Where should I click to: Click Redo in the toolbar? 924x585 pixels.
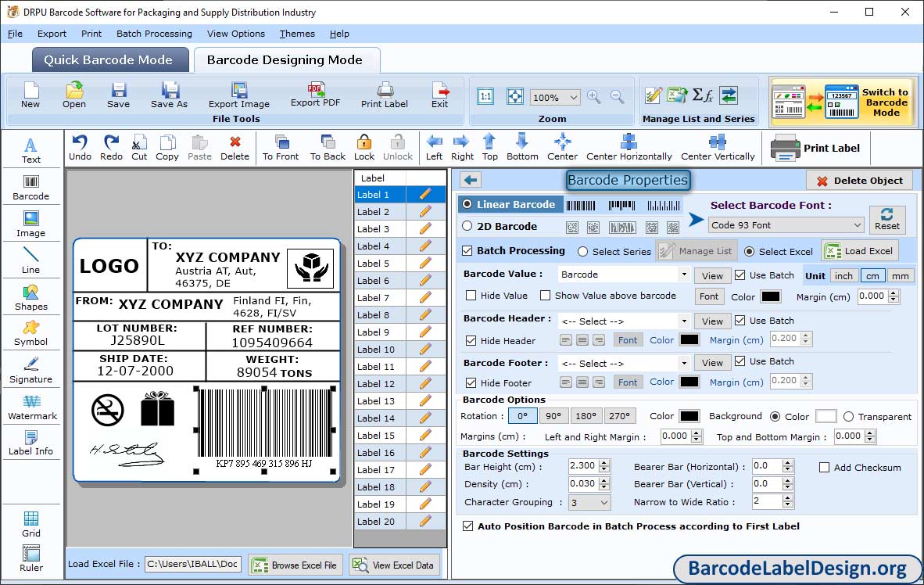point(111,148)
